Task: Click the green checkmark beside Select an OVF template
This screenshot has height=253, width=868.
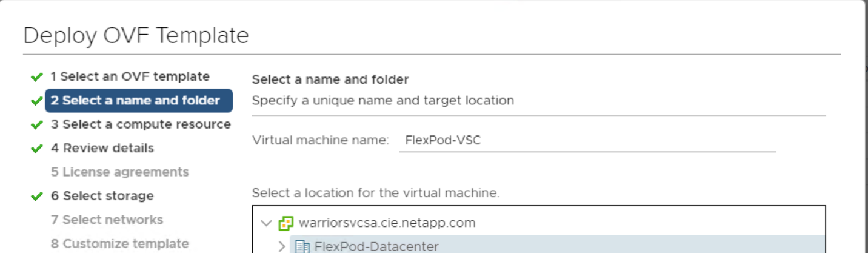Action: [x=37, y=77]
